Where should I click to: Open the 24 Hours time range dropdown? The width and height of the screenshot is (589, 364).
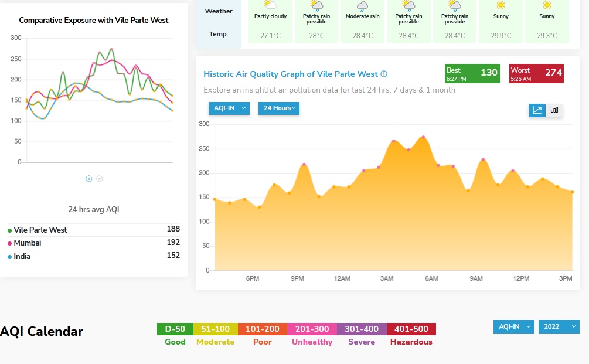coord(279,108)
